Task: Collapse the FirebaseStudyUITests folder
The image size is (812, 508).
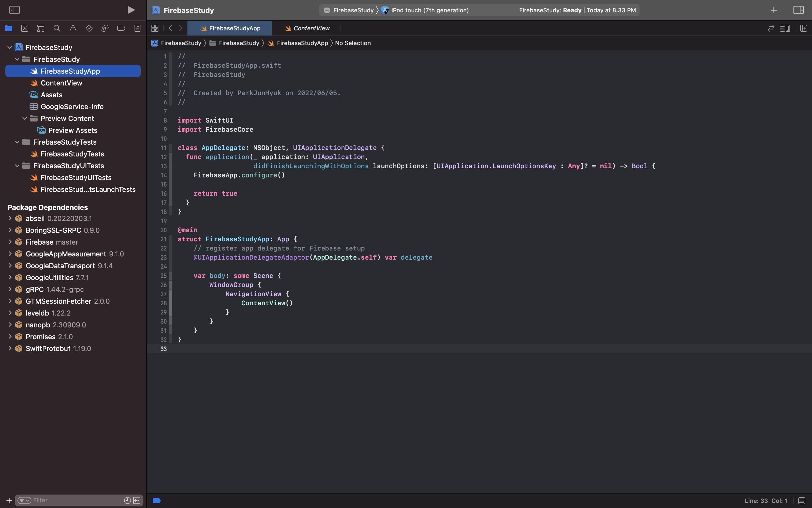Action: click(x=17, y=166)
